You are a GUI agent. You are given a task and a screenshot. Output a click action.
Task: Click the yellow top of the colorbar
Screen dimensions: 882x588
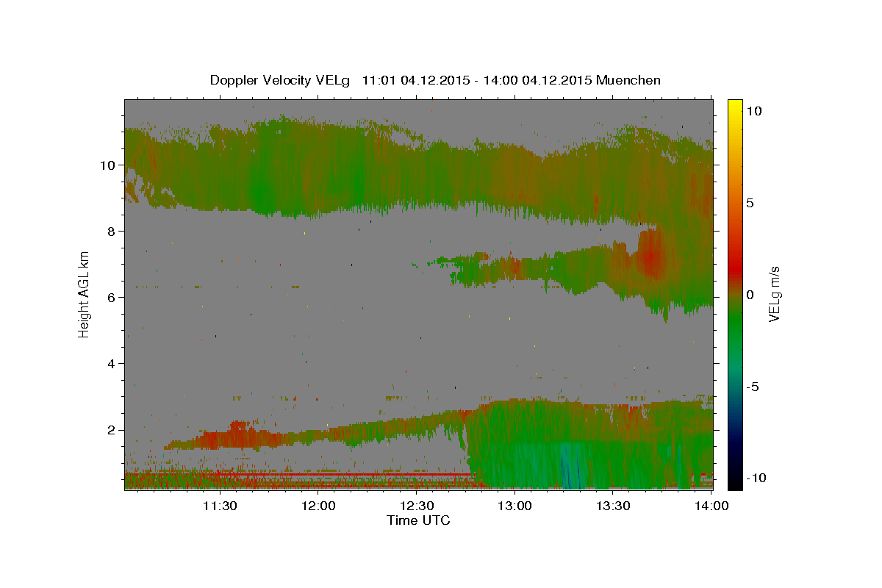coord(735,107)
